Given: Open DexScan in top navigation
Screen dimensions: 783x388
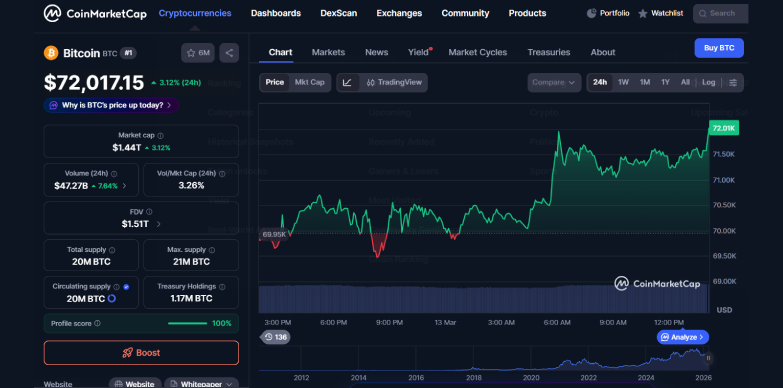Looking at the screenshot, I should click(x=339, y=13).
